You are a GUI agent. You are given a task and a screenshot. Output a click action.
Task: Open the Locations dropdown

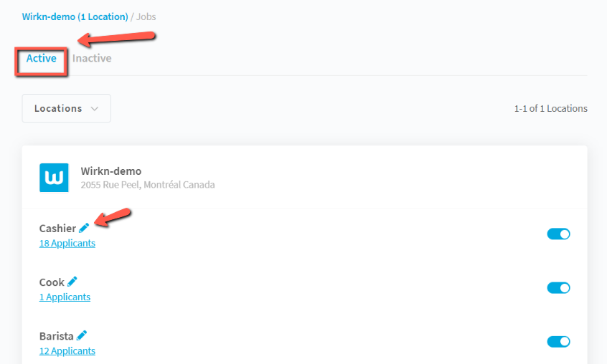click(66, 108)
